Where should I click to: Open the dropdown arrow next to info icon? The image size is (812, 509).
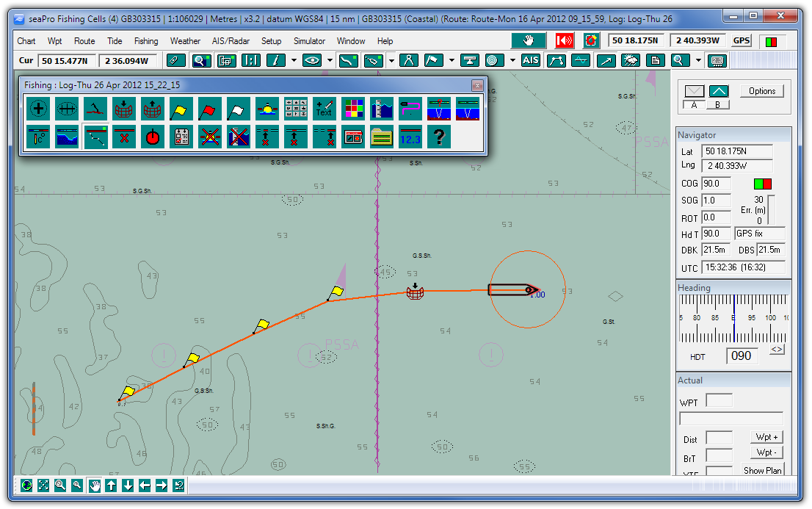pos(294,61)
